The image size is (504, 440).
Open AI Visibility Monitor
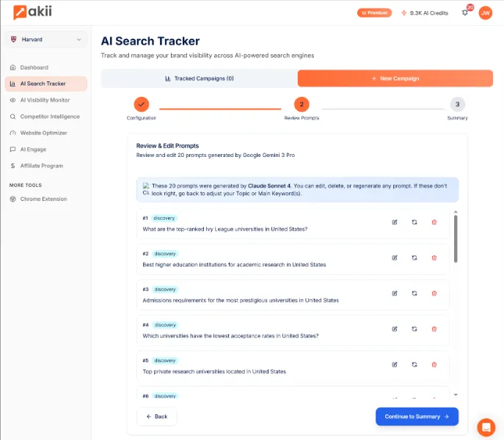tap(45, 100)
